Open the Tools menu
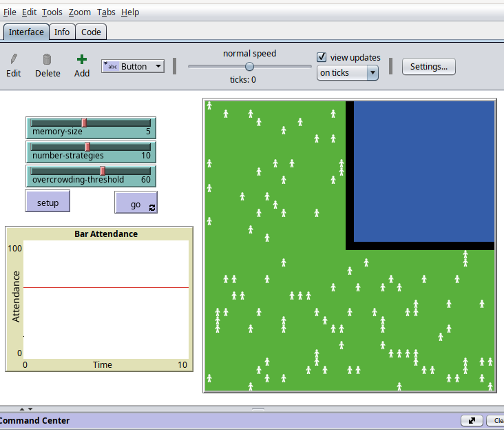The image size is (504, 445). pyautogui.click(x=52, y=12)
